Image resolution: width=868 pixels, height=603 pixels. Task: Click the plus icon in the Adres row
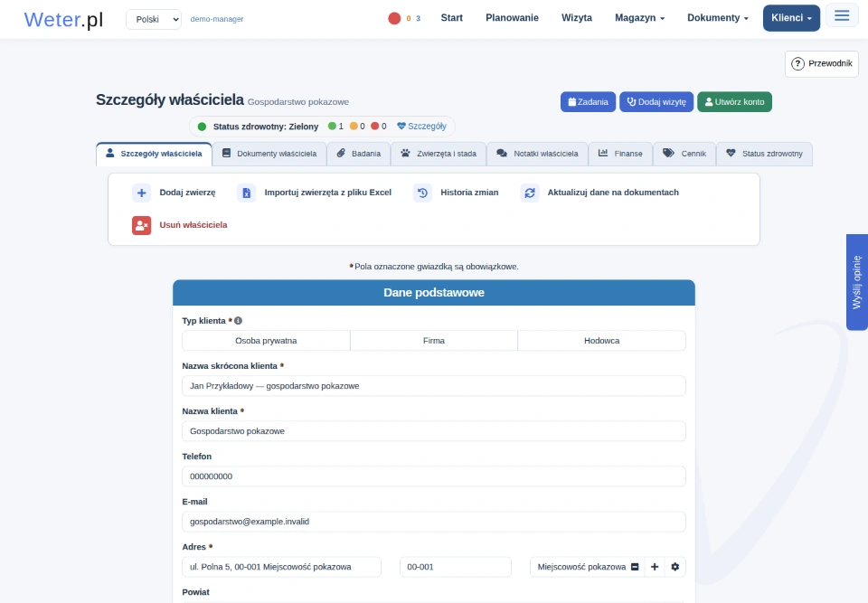(655, 567)
